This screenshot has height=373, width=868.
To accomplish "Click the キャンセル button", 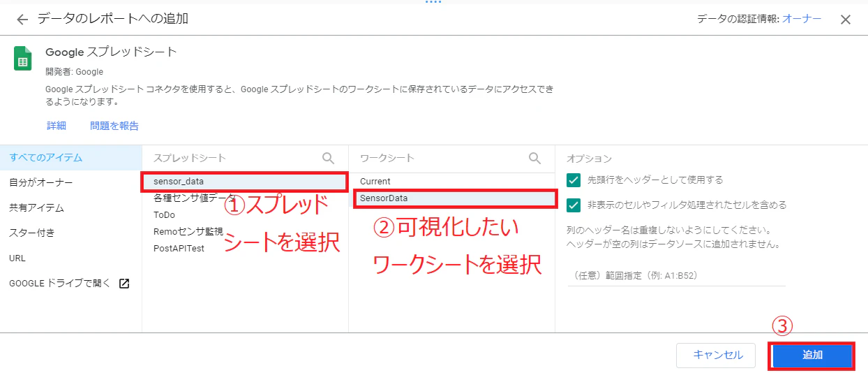I will click(716, 355).
